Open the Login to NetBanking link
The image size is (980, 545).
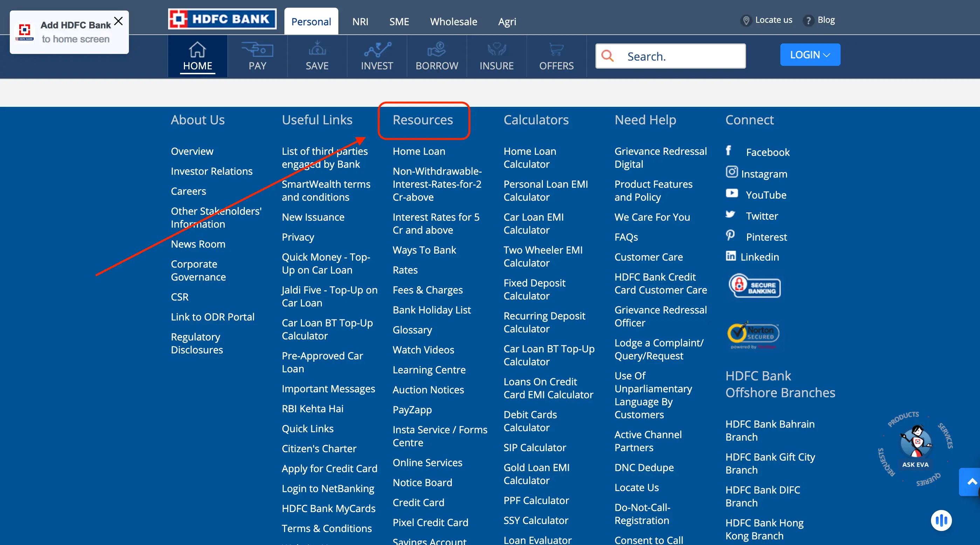click(x=327, y=488)
